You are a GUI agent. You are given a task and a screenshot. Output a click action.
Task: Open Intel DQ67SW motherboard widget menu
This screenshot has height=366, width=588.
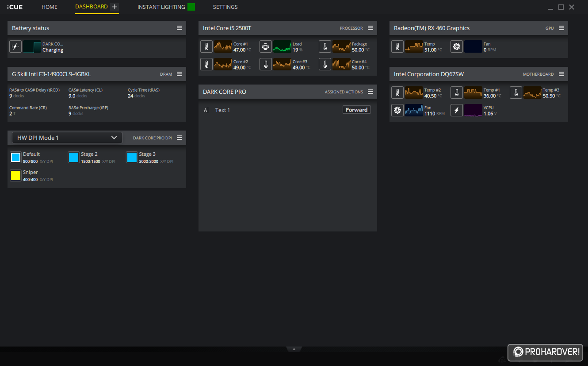tap(561, 74)
